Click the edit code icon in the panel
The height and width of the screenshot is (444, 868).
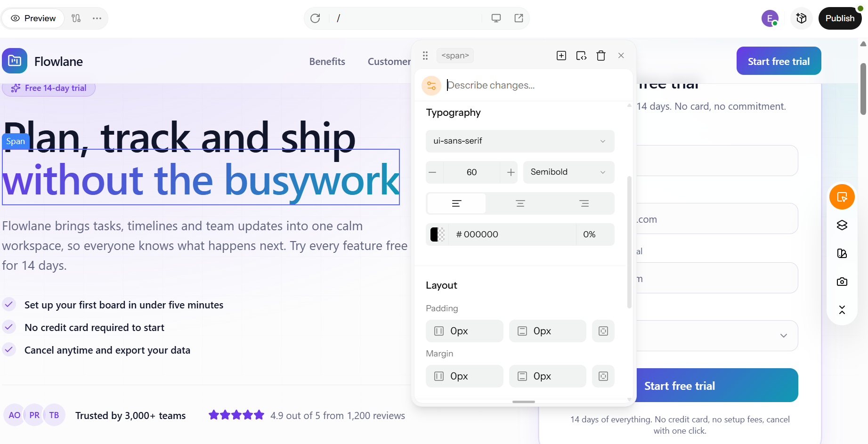pyautogui.click(x=581, y=56)
